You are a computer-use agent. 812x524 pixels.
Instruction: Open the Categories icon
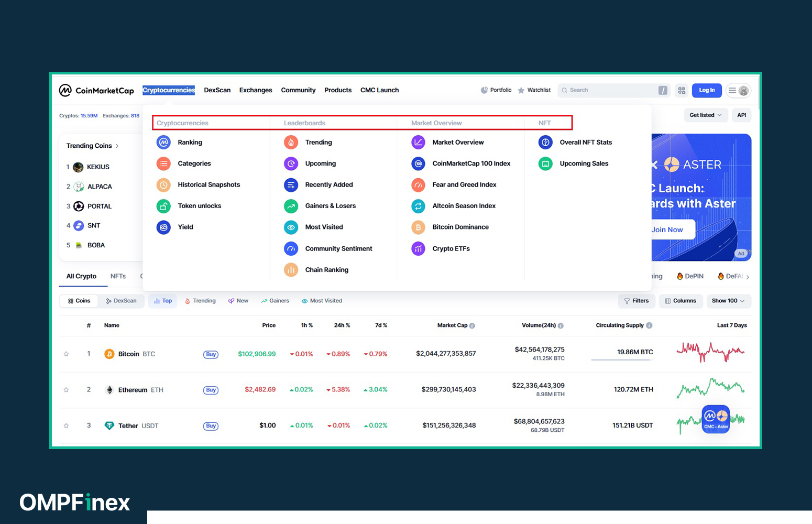[x=163, y=163]
